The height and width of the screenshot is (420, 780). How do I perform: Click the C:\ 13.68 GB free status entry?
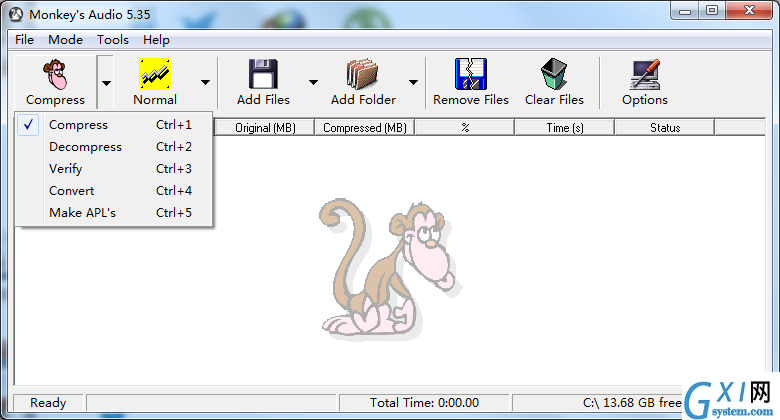(632, 403)
